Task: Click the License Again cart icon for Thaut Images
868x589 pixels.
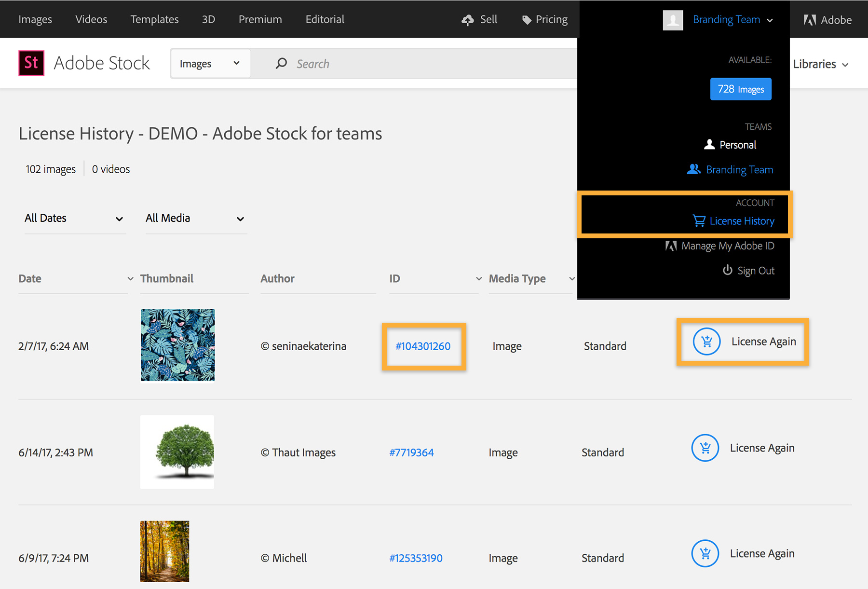Action: tap(705, 448)
